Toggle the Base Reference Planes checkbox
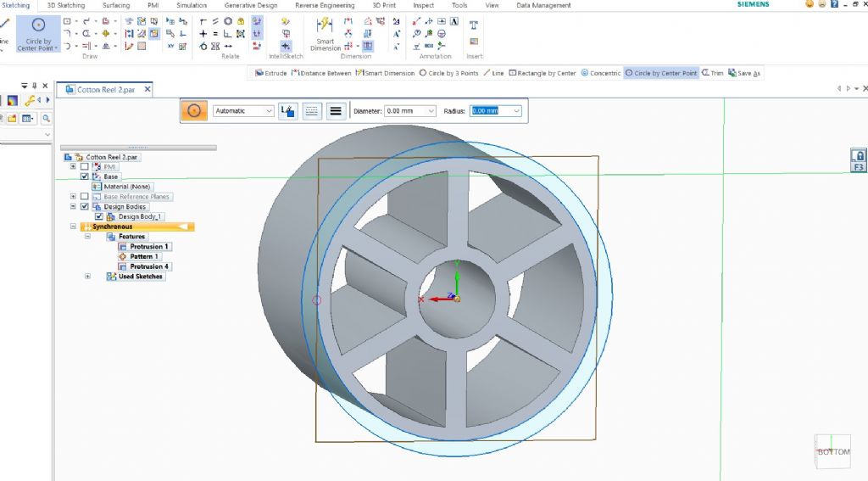The width and height of the screenshot is (868, 481). click(x=85, y=196)
